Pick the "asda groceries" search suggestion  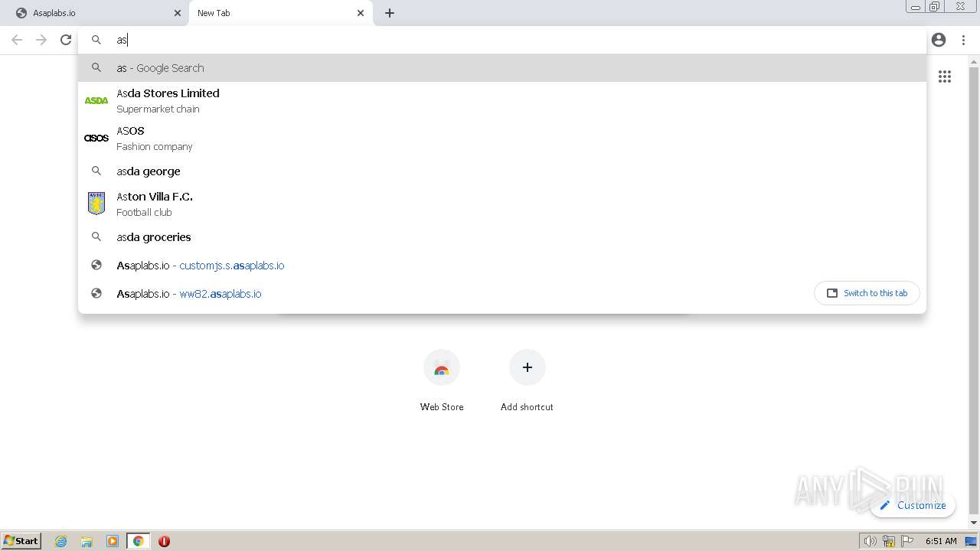(x=502, y=237)
